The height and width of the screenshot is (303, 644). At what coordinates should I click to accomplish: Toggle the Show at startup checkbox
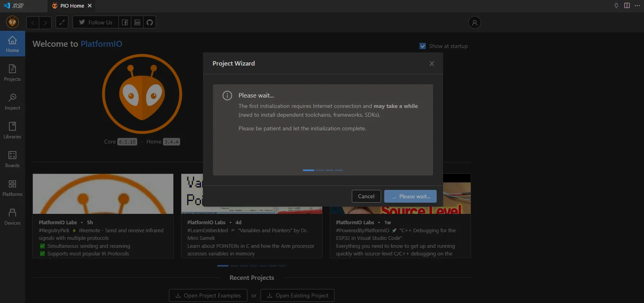pyautogui.click(x=423, y=46)
